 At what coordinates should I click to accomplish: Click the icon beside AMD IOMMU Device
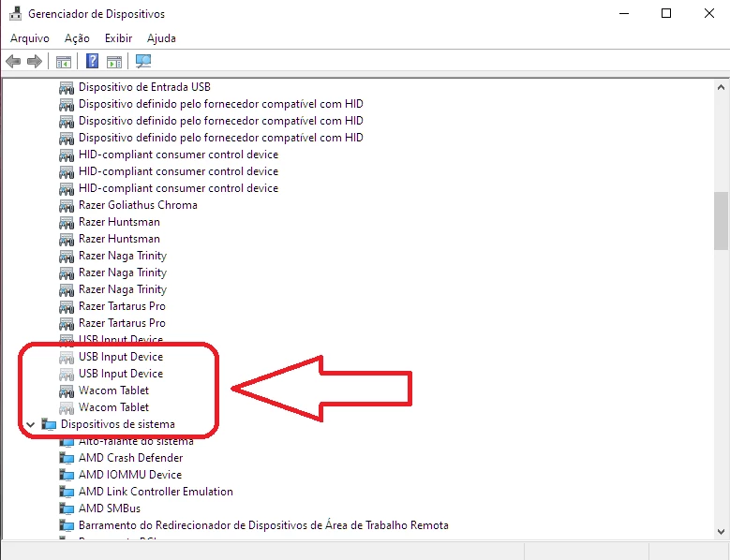[67, 475]
